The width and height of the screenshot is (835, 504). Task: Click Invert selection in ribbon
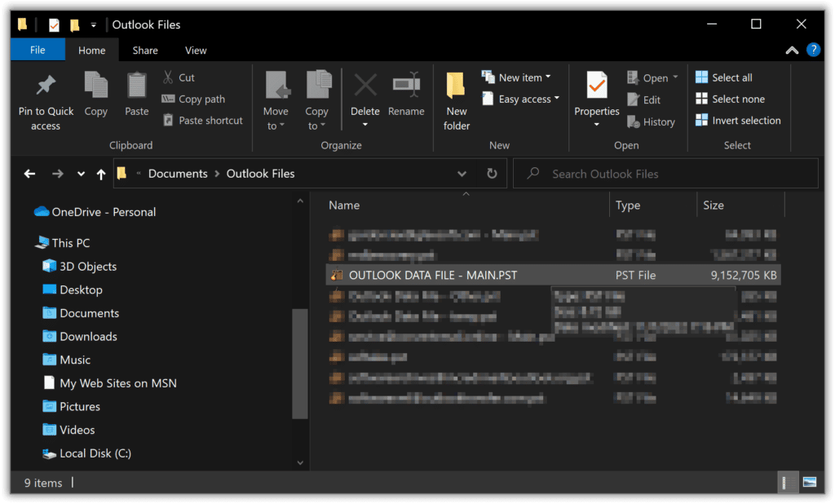point(738,121)
